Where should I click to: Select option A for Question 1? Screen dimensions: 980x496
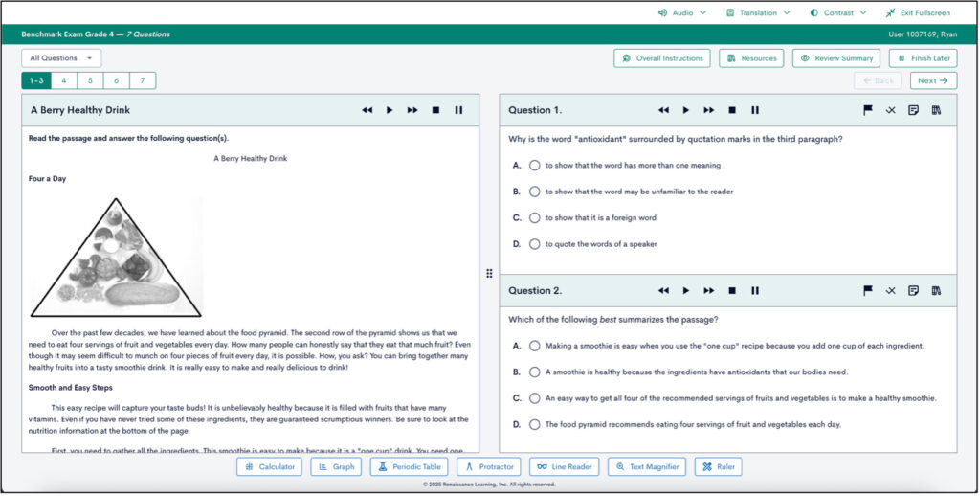534,166
